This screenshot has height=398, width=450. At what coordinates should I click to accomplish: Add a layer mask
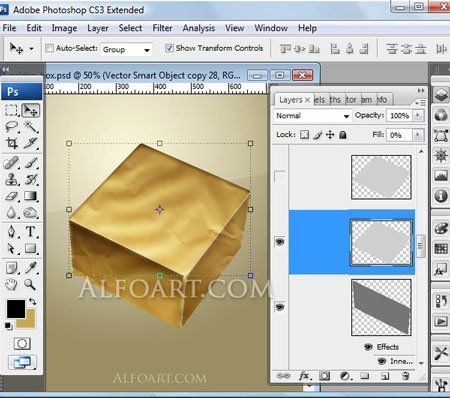click(x=324, y=376)
